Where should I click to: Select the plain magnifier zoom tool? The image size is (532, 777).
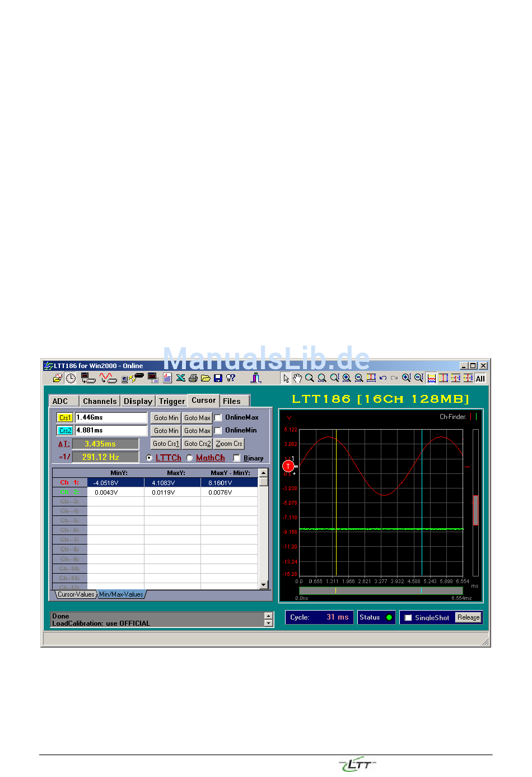(x=310, y=379)
